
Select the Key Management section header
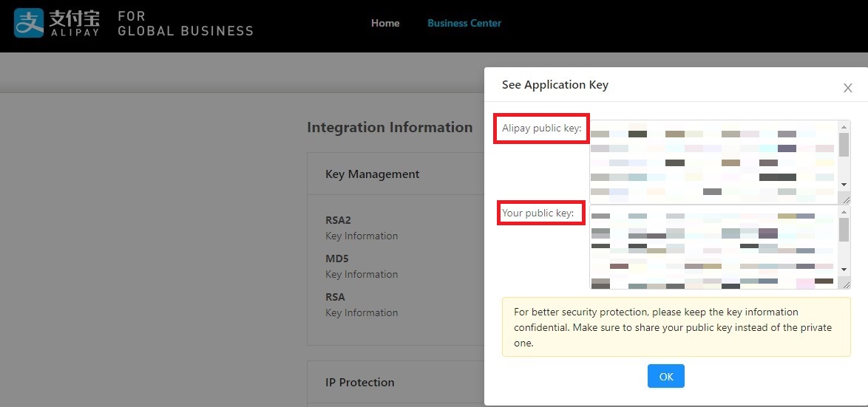click(x=372, y=174)
